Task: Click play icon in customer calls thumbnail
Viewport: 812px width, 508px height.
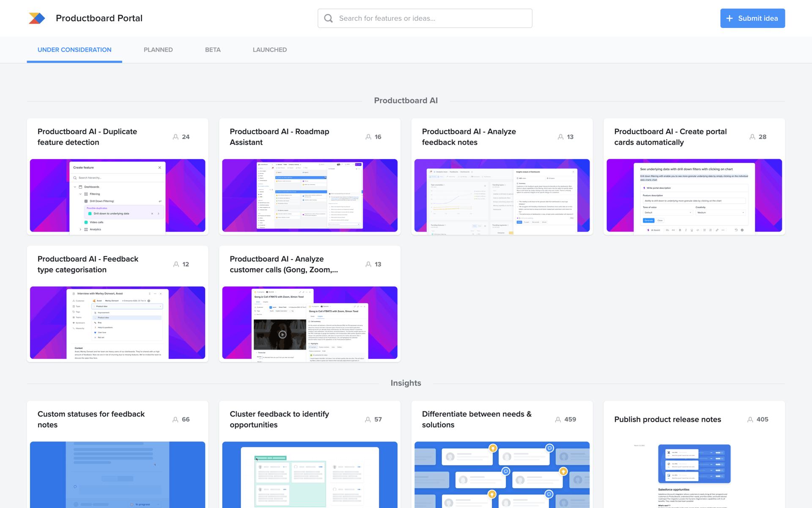Action: tap(283, 335)
